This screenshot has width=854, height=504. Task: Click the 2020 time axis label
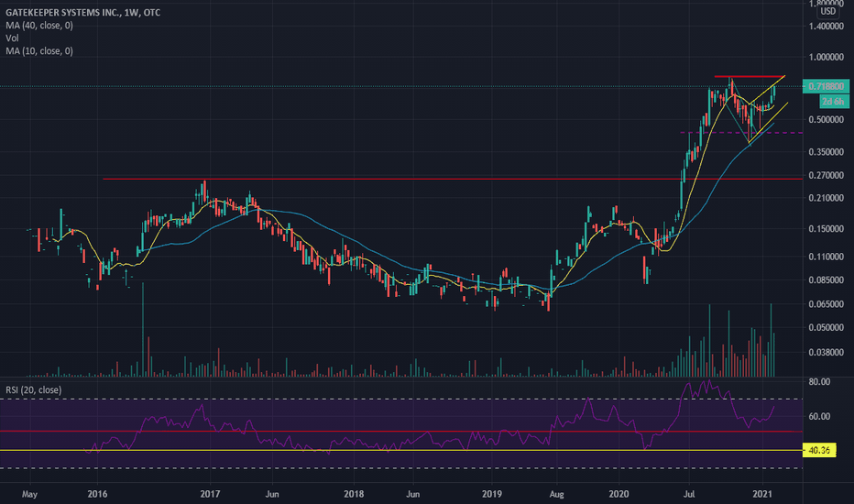pyautogui.click(x=619, y=494)
